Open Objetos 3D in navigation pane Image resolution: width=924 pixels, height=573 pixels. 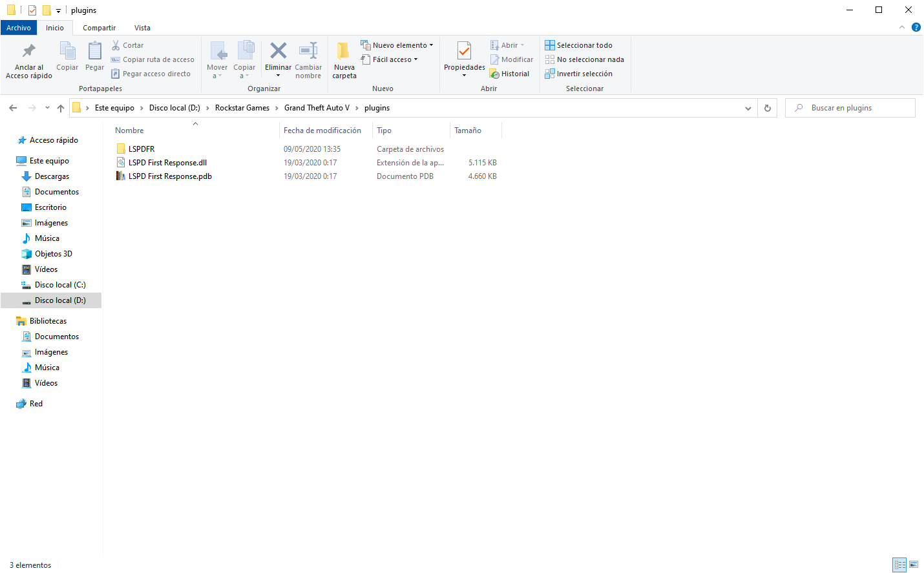[54, 254]
